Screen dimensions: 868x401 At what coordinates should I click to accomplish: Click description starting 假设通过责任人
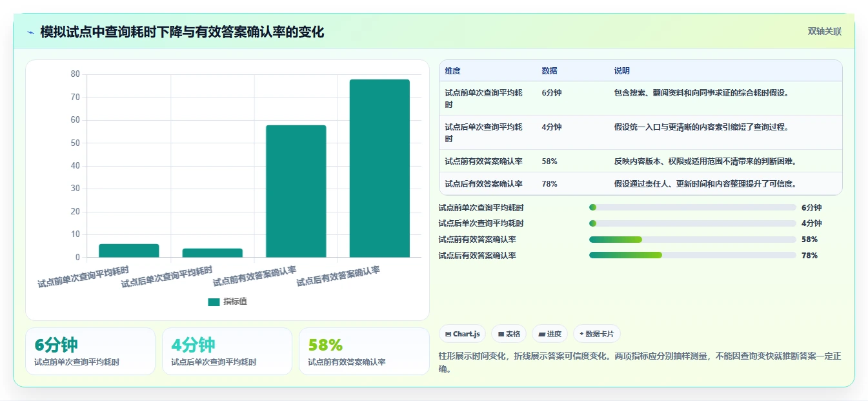tap(706, 183)
